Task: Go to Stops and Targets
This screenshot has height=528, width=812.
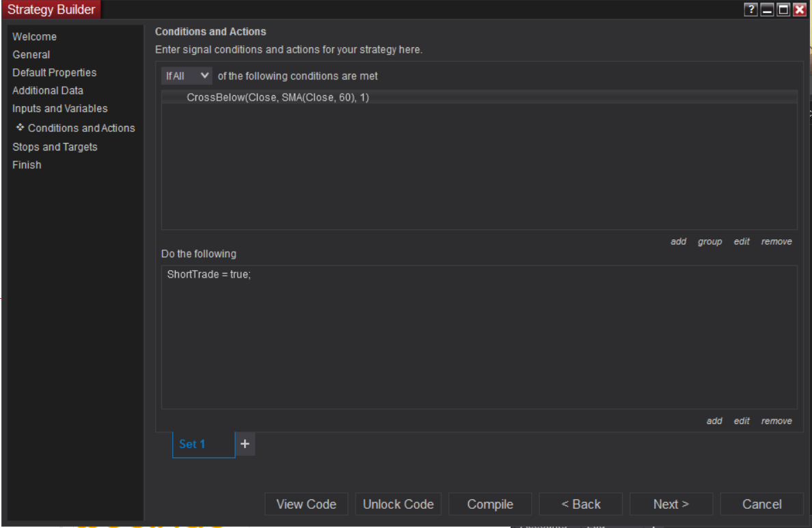Action: click(x=55, y=147)
